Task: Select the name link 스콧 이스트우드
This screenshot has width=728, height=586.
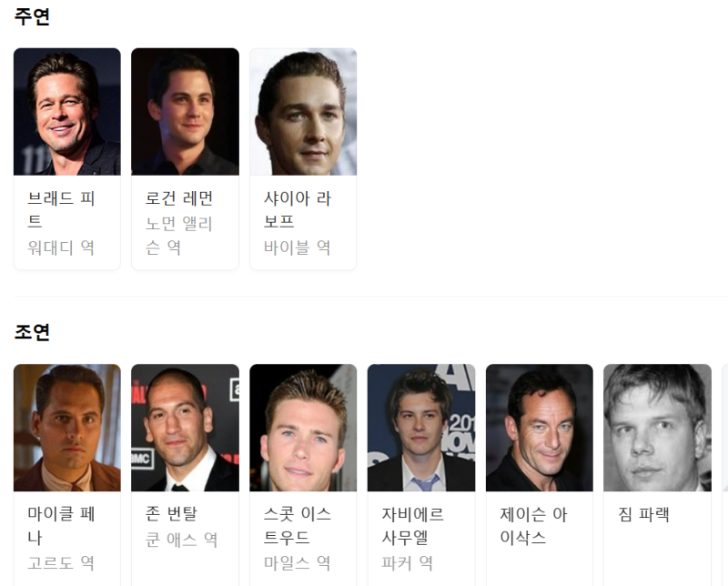Action: coord(298,526)
